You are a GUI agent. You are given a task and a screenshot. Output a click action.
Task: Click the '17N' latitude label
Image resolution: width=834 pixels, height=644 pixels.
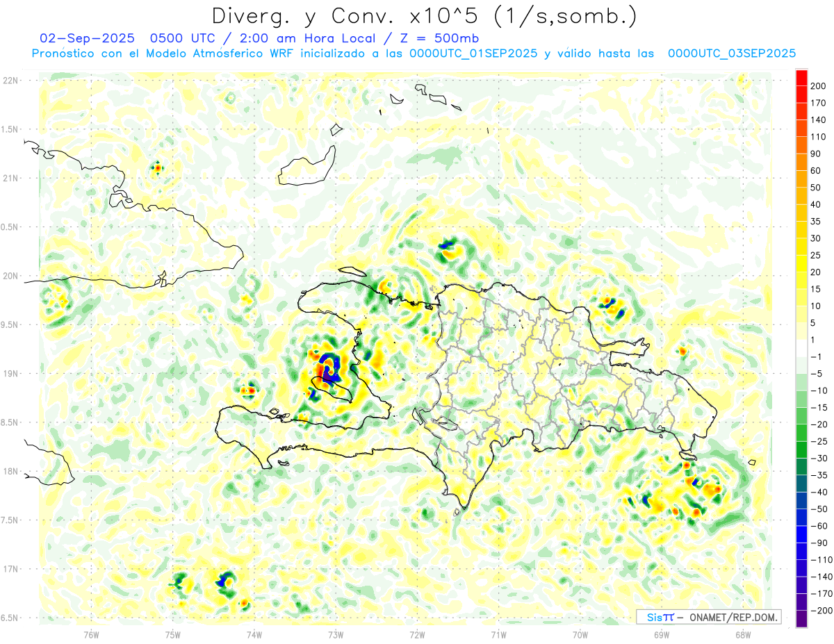click(10, 569)
